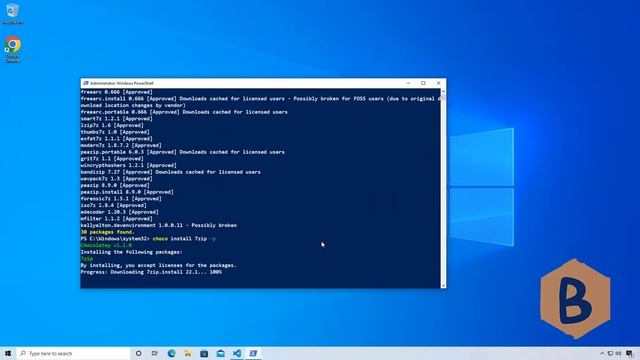Click the '30 packages found.' line
Image resolution: width=640 pixels, height=360 pixels.
(107, 232)
